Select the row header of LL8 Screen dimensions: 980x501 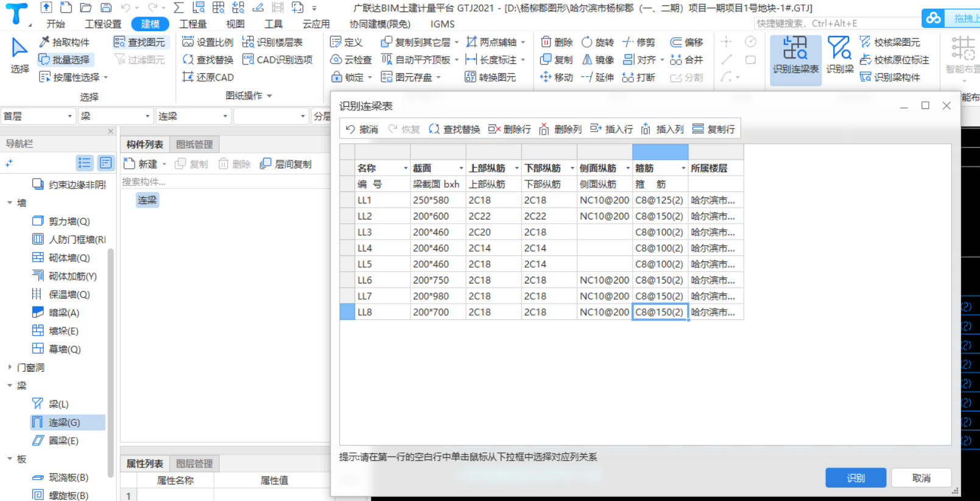(347, 312)
